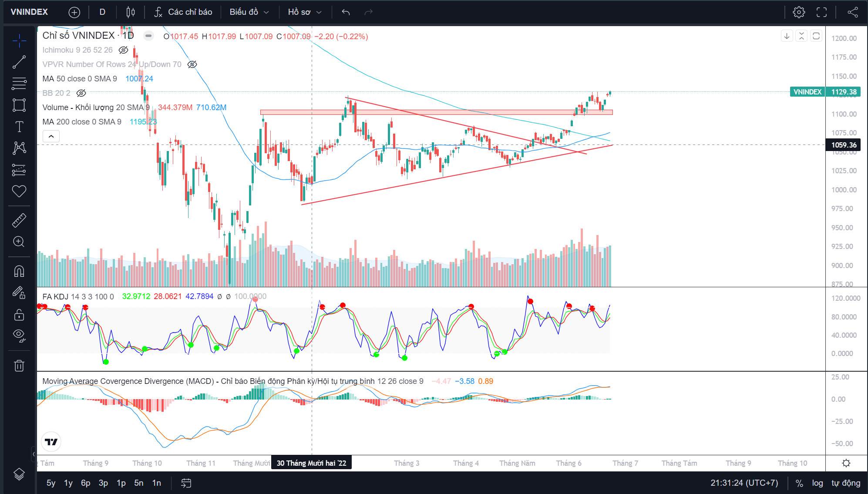This screenshot has height=494, width=868.
Task: Select the 3p time range
Action: 103,483
